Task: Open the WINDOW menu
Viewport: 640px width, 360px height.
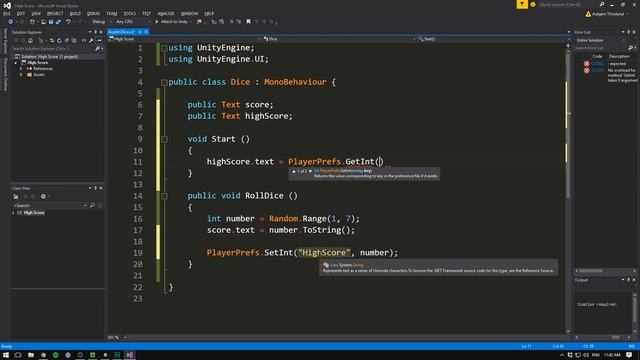Action: point(189,13)
